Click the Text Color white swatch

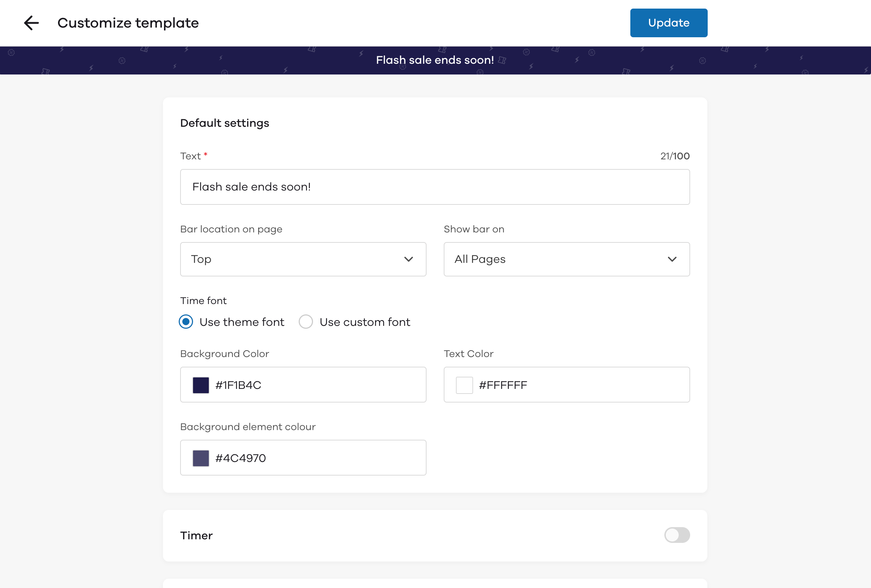(x=464, y=385)
